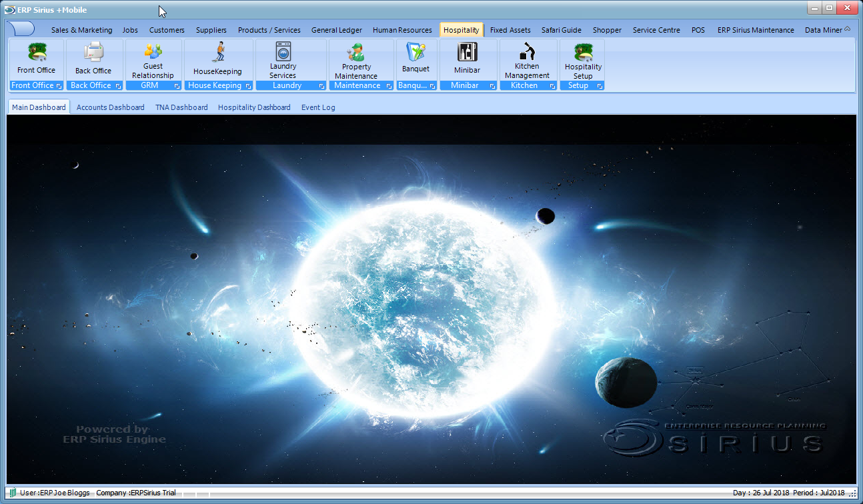Switch to the Accounts Dashboard tab

tap(111, 107)
